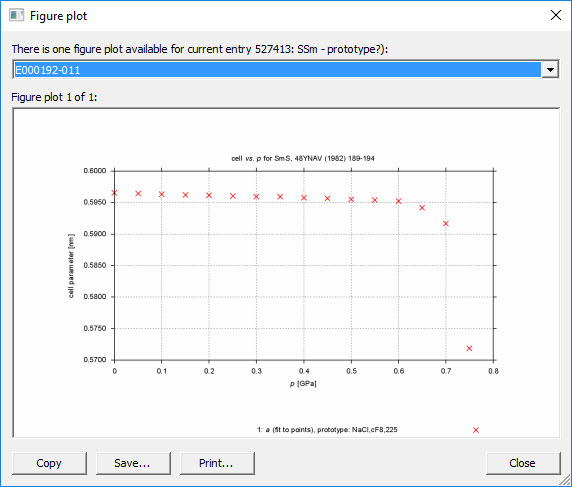
Task: Click the red legend marker for series 1
Action: coord(476,430)
